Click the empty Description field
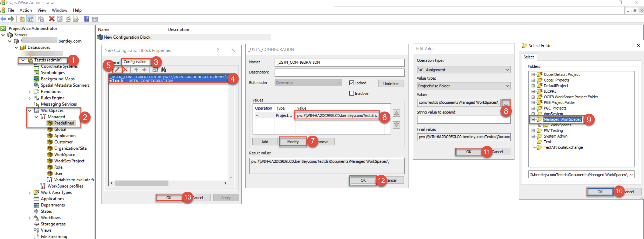 pos(340,72)
